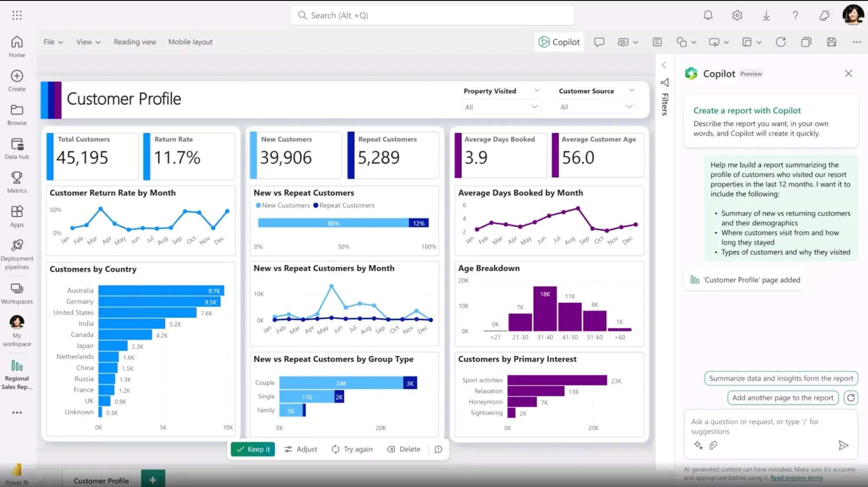Open the app launcher grid icon
Viewport: 868px width, 487px height.
(17, 16)
